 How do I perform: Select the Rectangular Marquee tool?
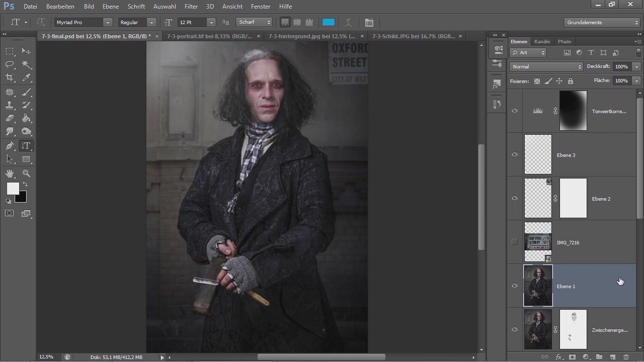[10, 51]
